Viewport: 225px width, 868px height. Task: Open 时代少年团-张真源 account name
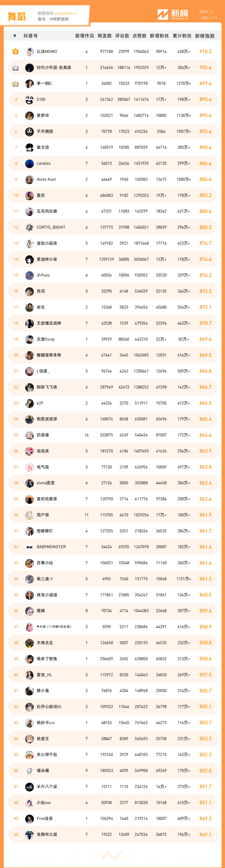54,68
